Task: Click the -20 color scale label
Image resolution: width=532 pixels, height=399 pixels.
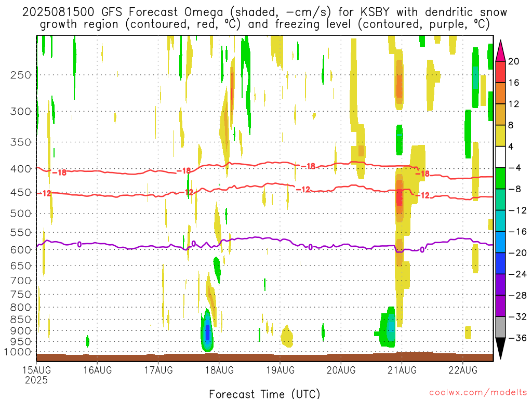Action: click(x=517, y=253)
